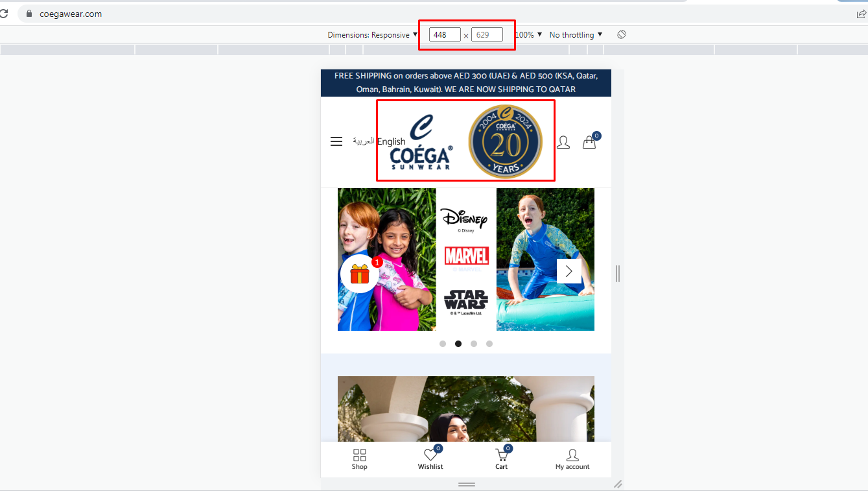Screen dimensions: 868x491
Task: Select second carousel slide dot
Action: (458, 344)
